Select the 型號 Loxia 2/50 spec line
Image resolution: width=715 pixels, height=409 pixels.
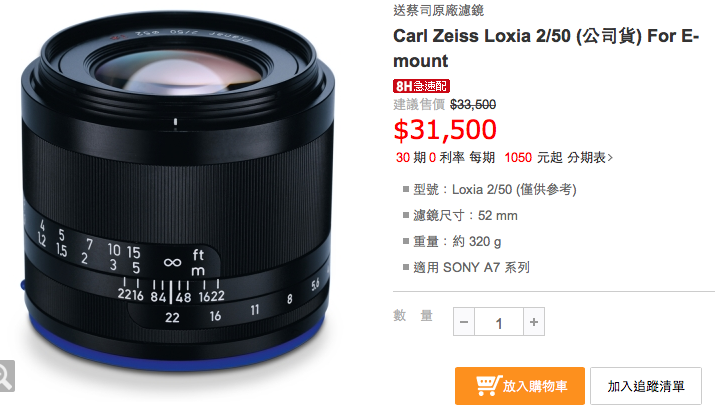coord(495,189)
